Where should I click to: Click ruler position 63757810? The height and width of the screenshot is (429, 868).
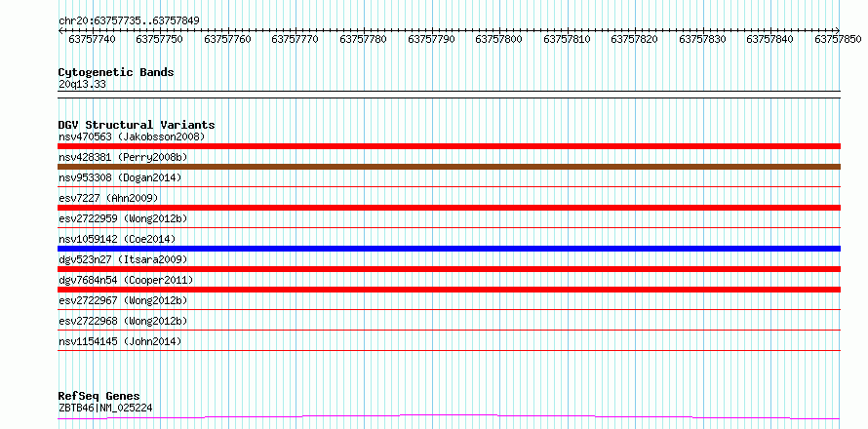568,39
